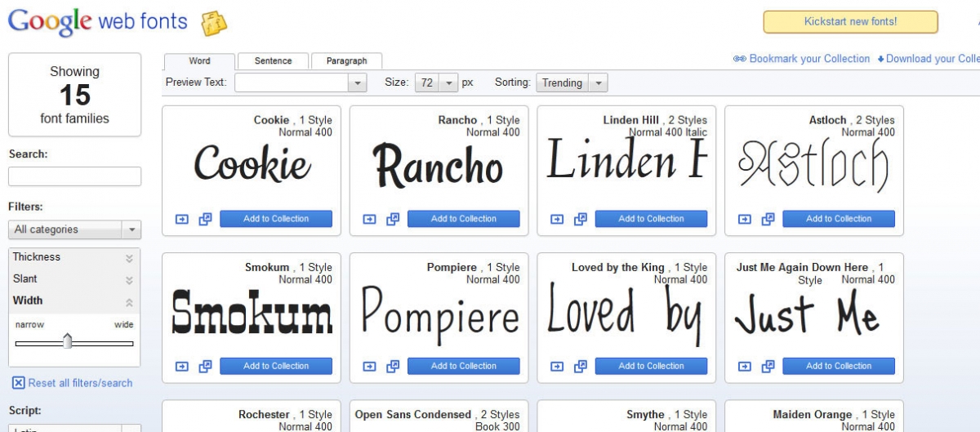The width and height of the screenshot is (980, 432).
Task: Open Cookie font in pop-out window icon
Action: [205, 219]
